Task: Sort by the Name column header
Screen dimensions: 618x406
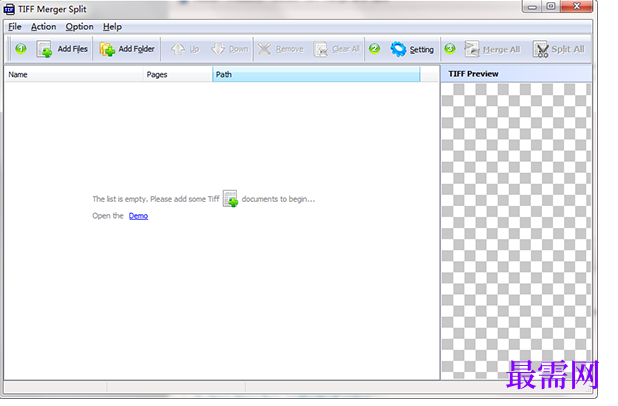Action: tap(74, 74)
